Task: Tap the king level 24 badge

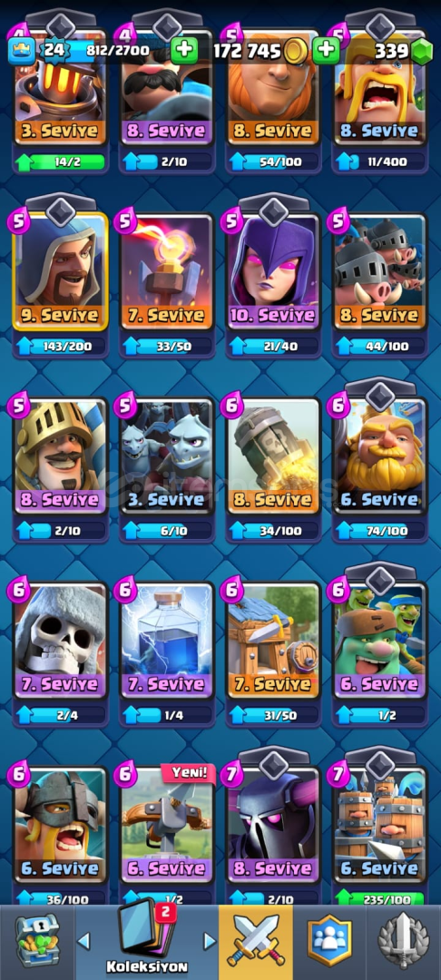Action: point(54,49)
